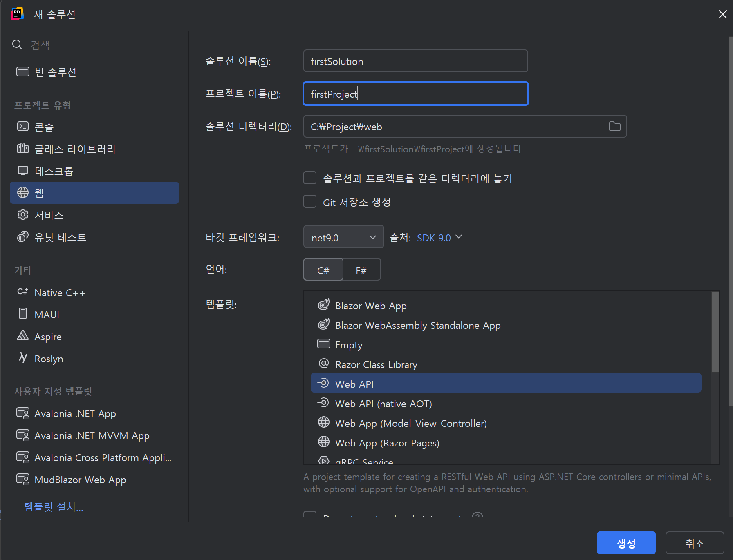Click the Avalonia .NET App template icon
This screenshot has height=560, width=733.
pos(23,413)
